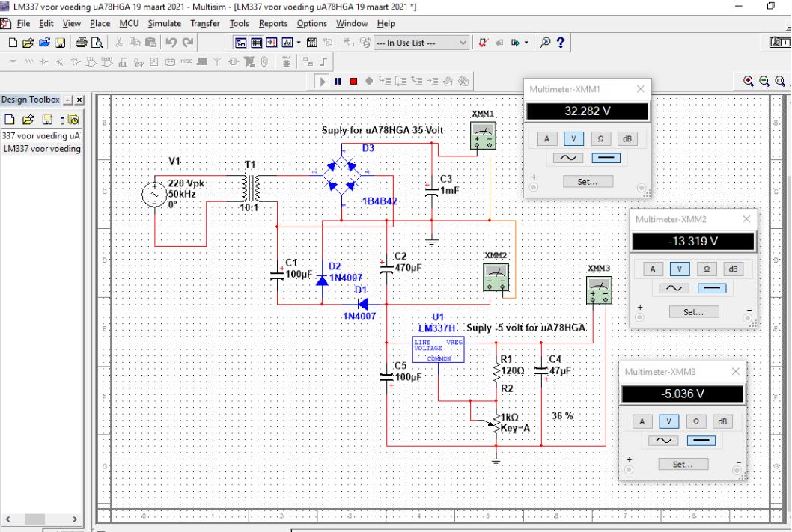Screen dimensions: 792x532
Task: Select dB mode on Multimeter-XMM2
Action: coord(734,269)
